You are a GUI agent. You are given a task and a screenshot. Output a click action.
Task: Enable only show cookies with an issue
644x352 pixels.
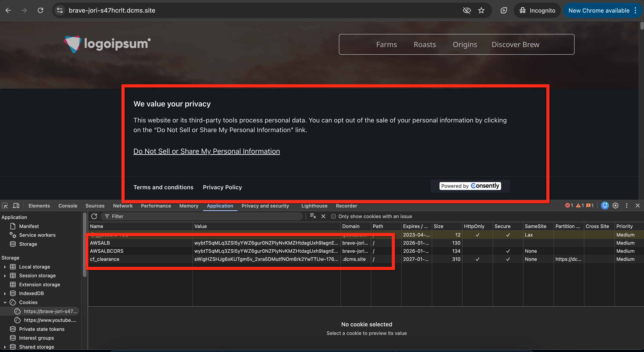(x=333, y=216)
